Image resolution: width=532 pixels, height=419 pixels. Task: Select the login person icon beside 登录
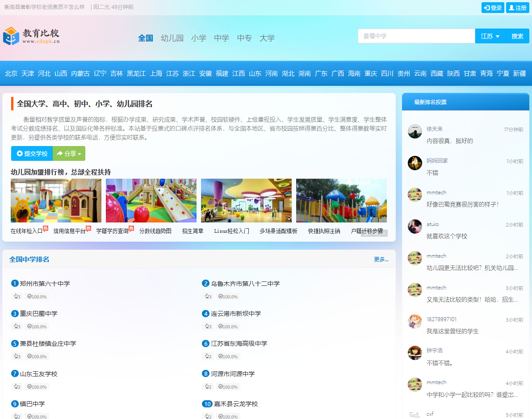click(486, 8)
